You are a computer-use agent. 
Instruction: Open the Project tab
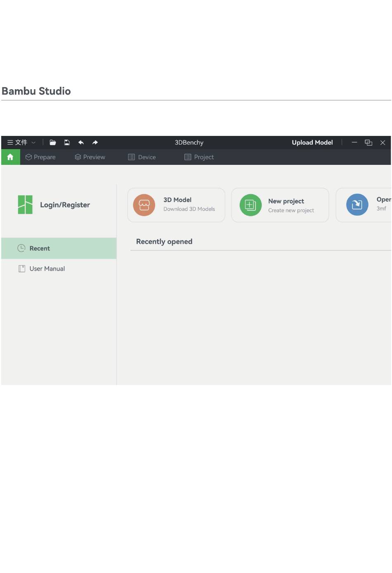click(x=199, y=157)
